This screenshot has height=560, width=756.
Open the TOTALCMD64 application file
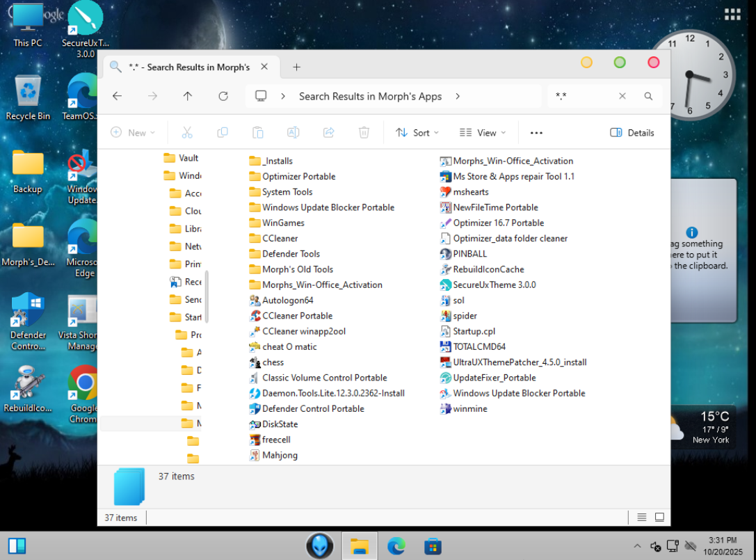click(x=478, y=346)
